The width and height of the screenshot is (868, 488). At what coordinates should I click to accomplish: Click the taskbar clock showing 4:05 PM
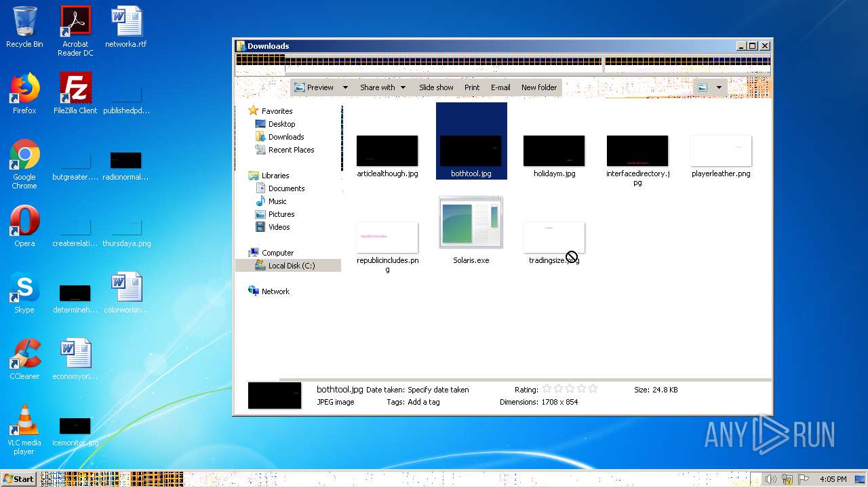(x=833, y=479)
